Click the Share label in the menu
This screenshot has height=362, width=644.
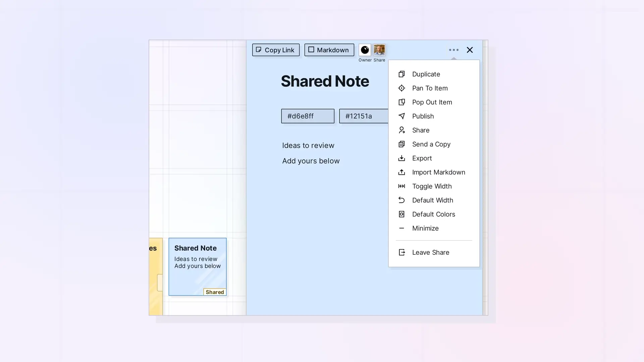point(421,130)
